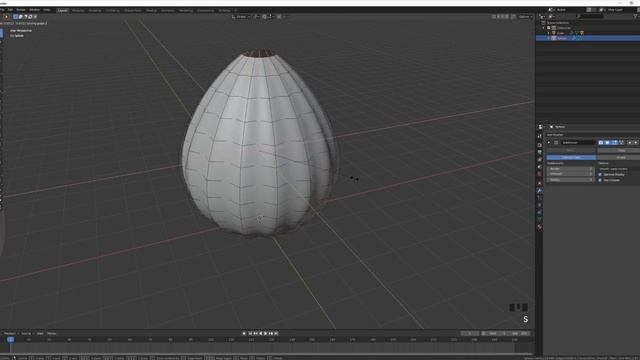
Task: Open the Particles properties tab
Action: pyautogui.click(x=540, y=198)
